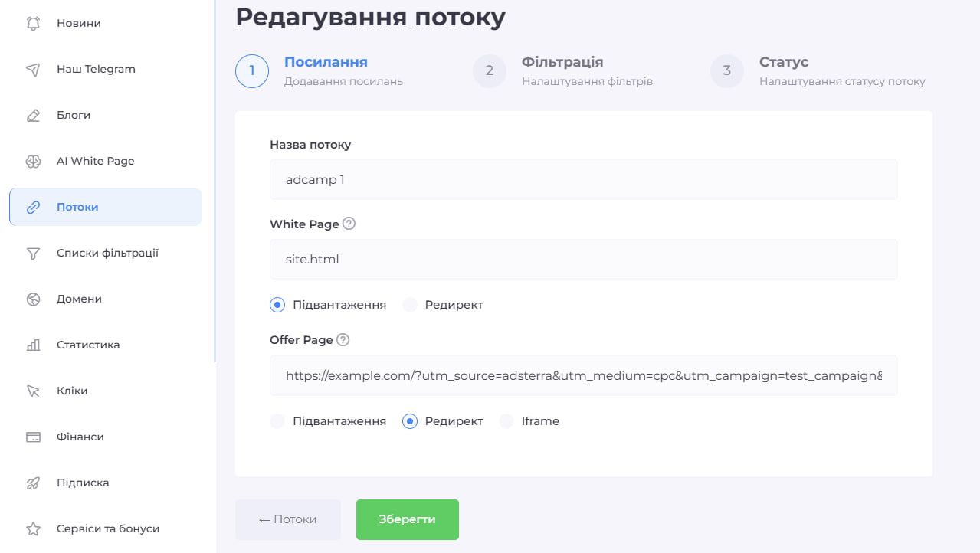Click the pencil icon beside Блоги

point(33,115)
